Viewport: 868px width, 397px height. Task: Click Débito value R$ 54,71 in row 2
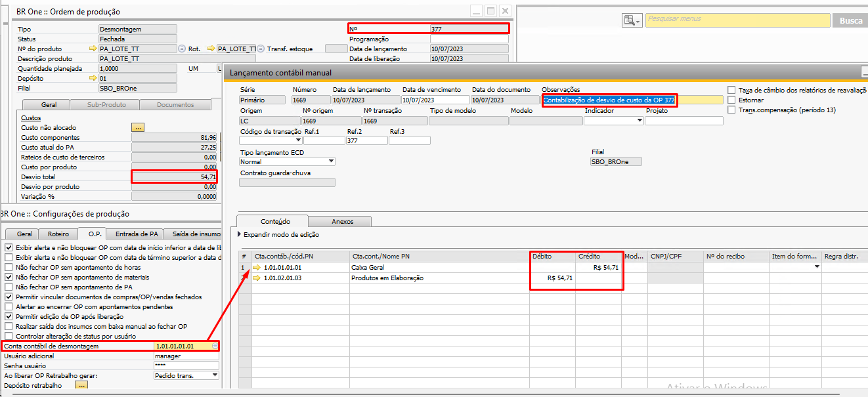coord(552,278)
